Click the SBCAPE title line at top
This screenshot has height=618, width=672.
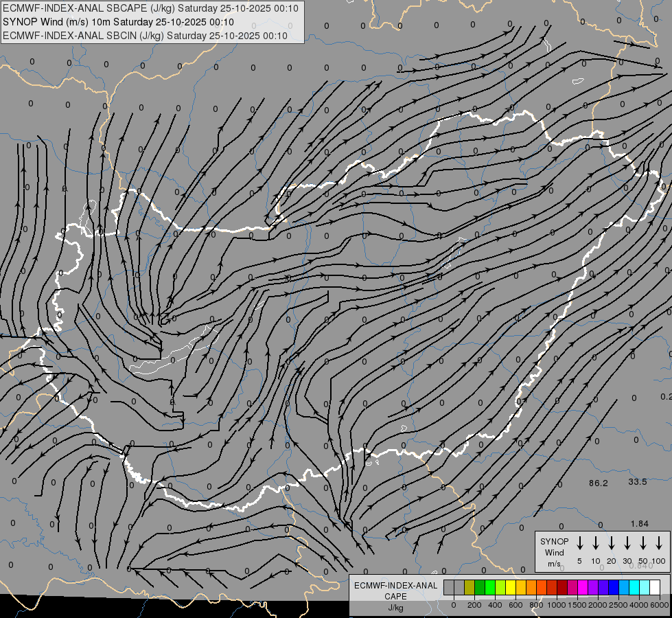click(x=150, y=8)
